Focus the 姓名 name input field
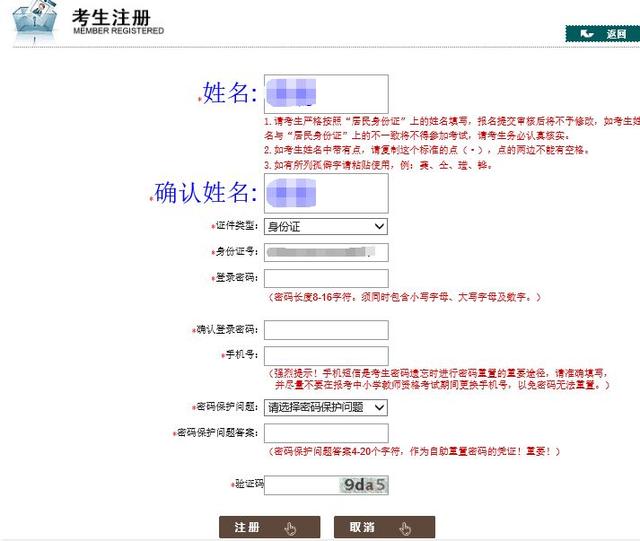640x541 pixels. click(326, 94)
